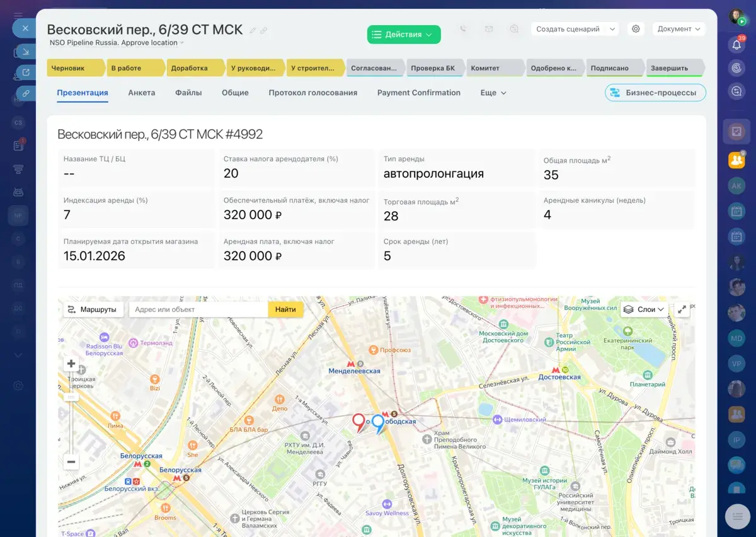The width and height of the screenshot is (756, 537).
Task: Open the chat bubble icon in the header
Action: (x=515, y=29)
